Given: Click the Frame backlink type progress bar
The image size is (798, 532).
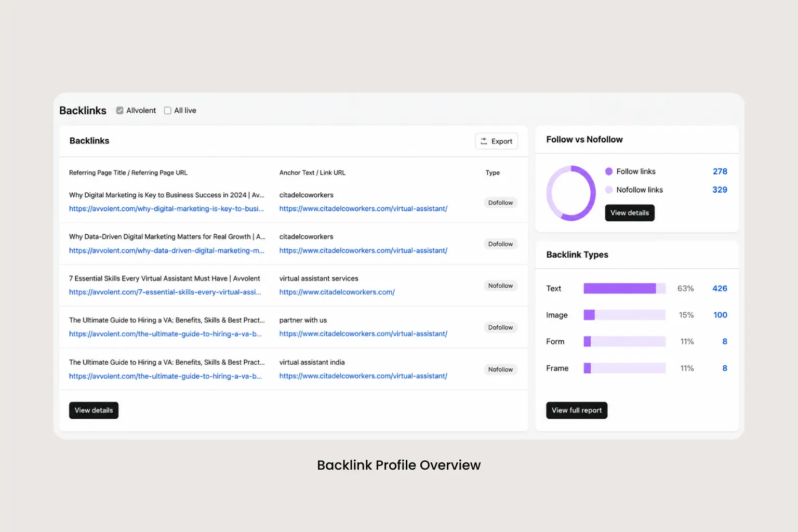Looking at the screenshot, I should 624,368.
